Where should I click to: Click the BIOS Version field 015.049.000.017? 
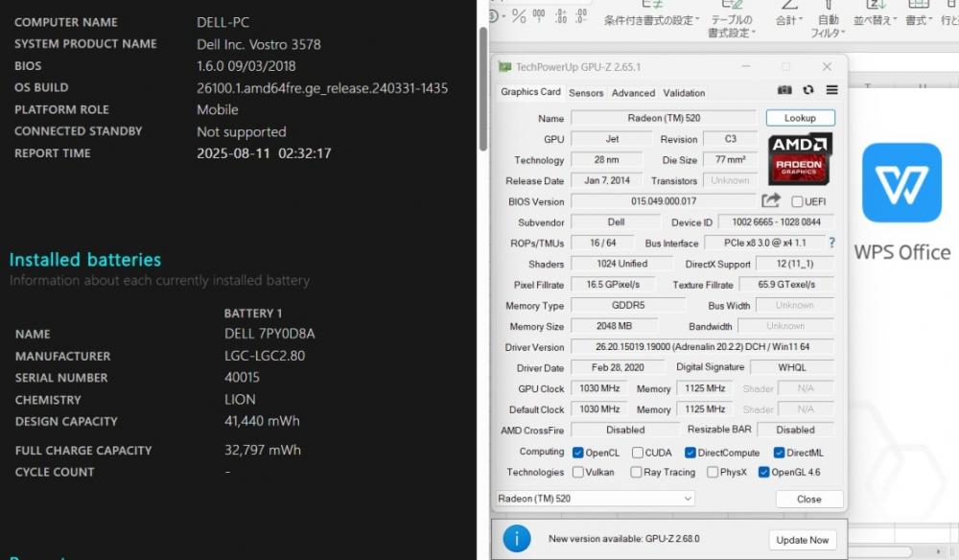[664, 201]
